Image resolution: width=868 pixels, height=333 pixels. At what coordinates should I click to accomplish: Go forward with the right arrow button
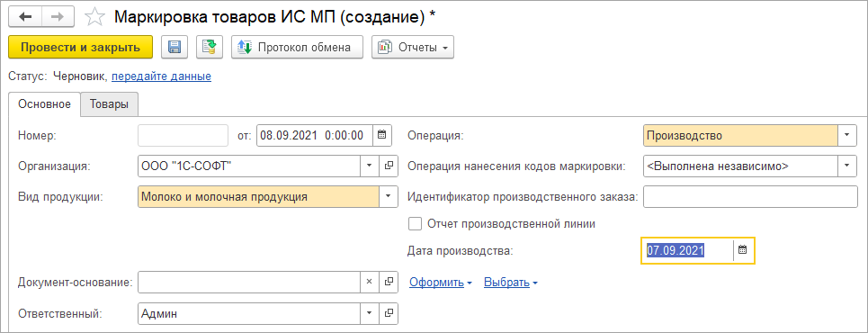[x=58, y=16]
